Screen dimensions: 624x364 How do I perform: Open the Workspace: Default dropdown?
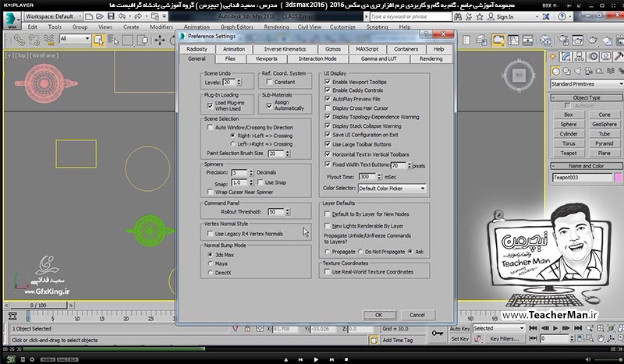[x=53, y=16]
